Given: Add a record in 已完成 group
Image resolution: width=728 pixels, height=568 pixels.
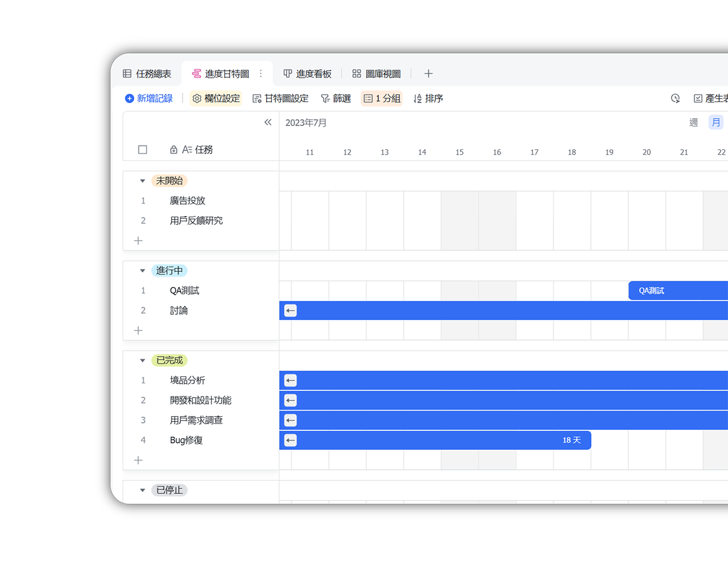Looking at the screenshot, I should (138, 460).
